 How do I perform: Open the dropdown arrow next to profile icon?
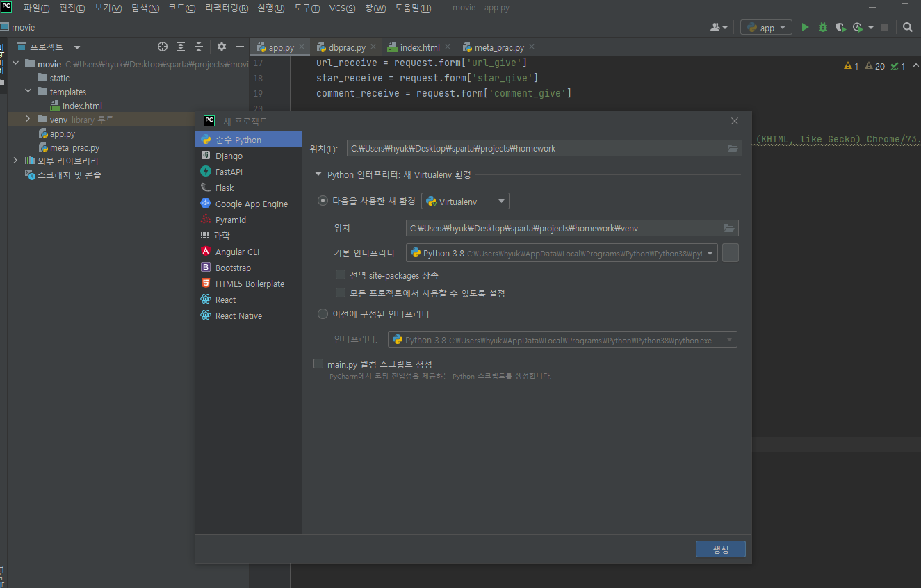[870, 28]
